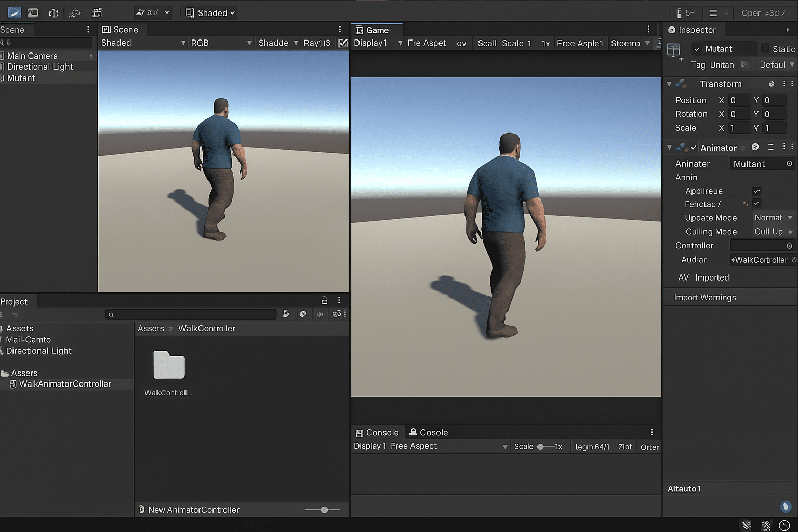Open the Controller object picker in Animator
The image size is (798, 532).
coord(790,245)
